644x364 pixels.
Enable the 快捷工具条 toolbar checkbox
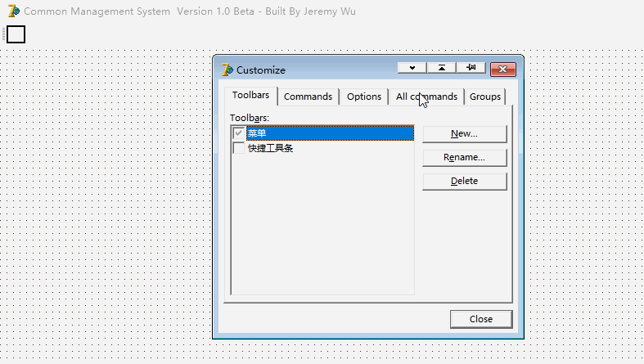(x=239, y=149)
